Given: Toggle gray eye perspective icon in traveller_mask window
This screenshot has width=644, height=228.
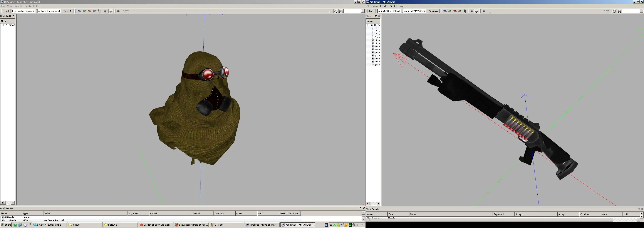Looking at the screenshot, I should (x=94, y=11).
